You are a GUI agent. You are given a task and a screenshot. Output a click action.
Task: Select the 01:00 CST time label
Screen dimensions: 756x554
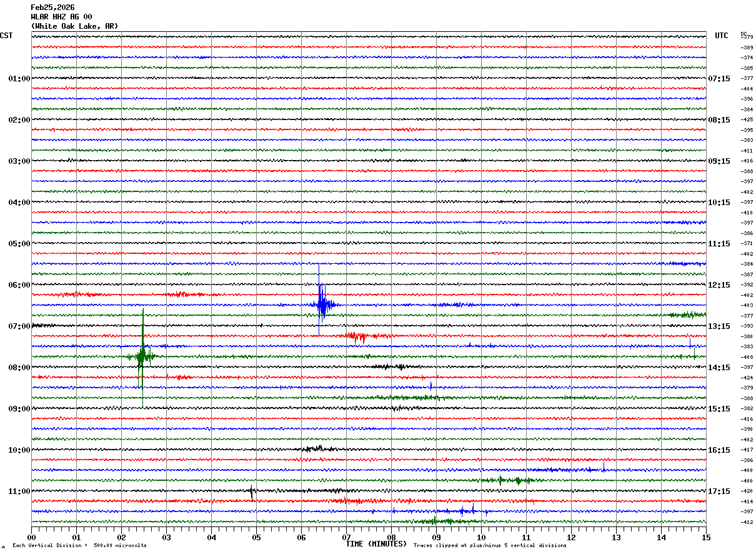pyautogui.click(x=19, y=79)
